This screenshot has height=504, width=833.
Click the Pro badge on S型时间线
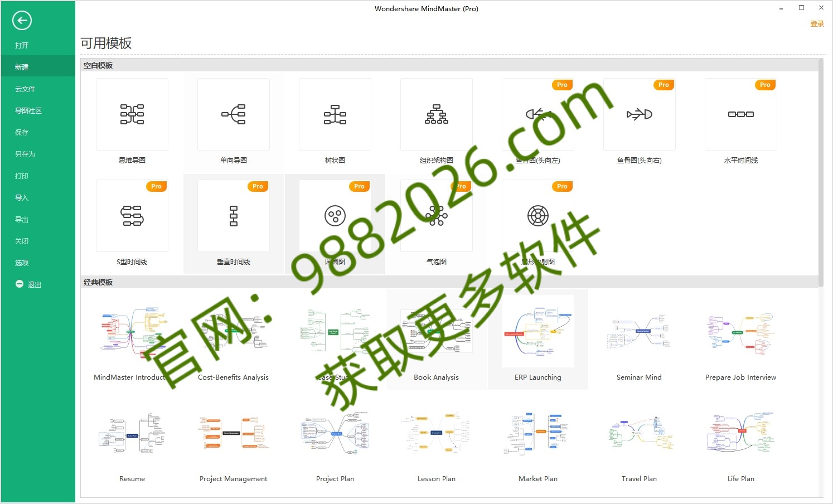(x=156, y=186)
